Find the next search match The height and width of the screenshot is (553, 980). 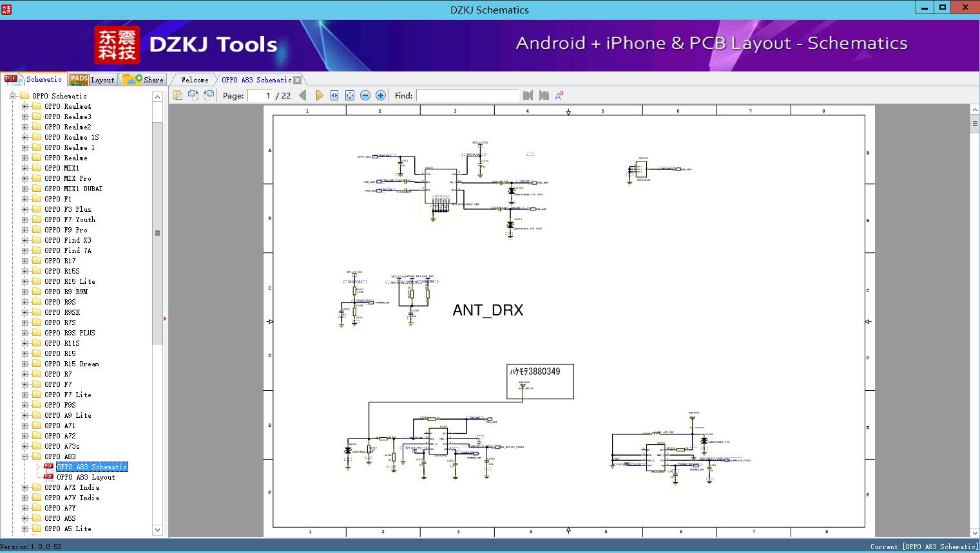click(544, 95)
